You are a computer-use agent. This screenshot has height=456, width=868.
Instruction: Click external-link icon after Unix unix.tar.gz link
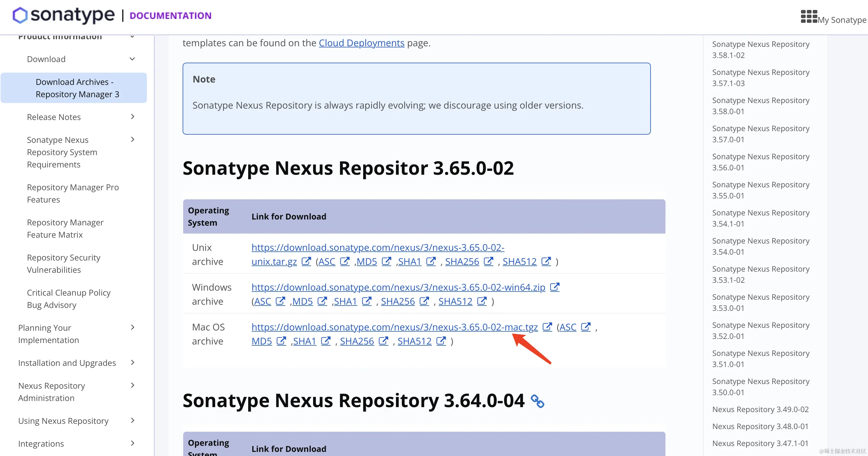[306, 262]
